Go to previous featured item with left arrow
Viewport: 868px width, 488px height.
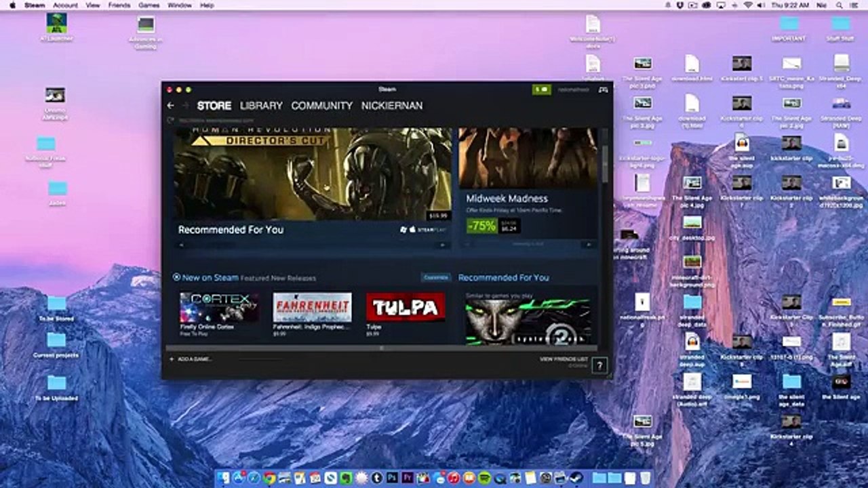click(x=181, y=245)
